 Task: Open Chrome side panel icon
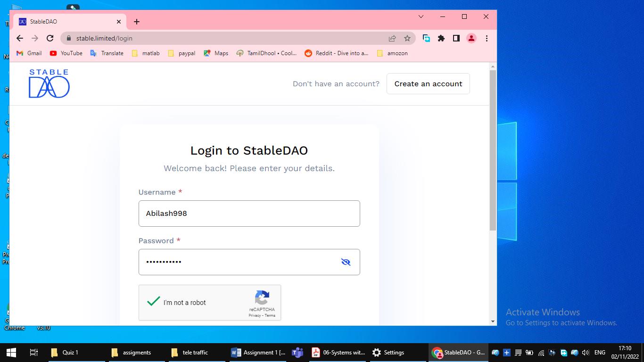[x=456, y=38]
